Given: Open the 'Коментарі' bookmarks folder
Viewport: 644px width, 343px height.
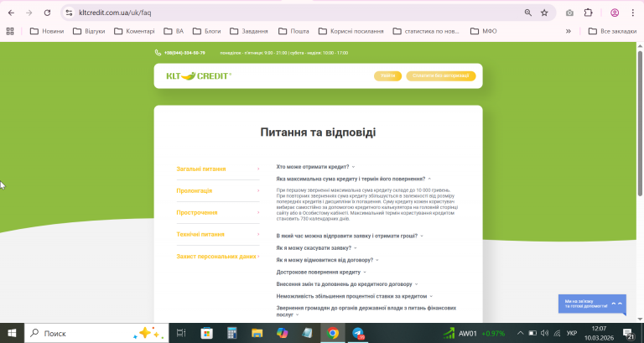Looking at the screenshot, I should [134, 31].
